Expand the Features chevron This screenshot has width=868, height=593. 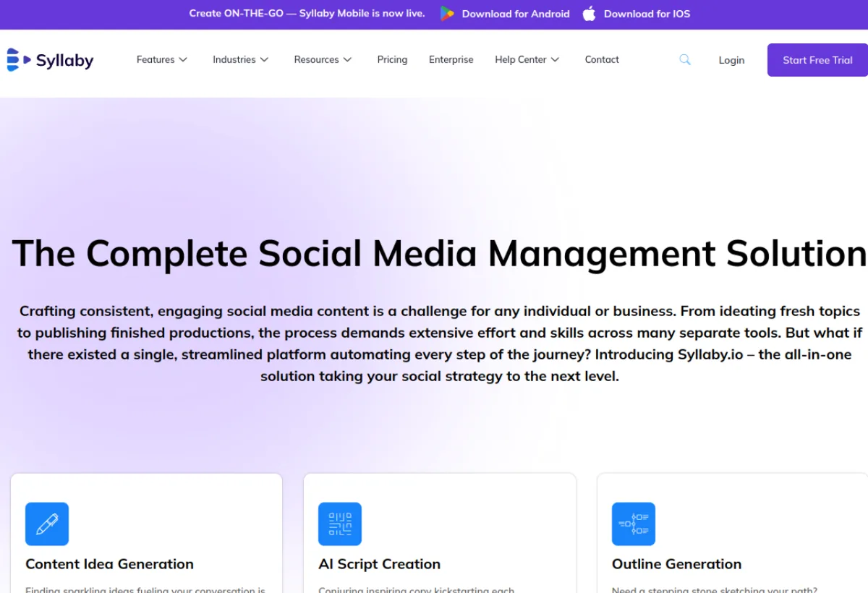183,60
